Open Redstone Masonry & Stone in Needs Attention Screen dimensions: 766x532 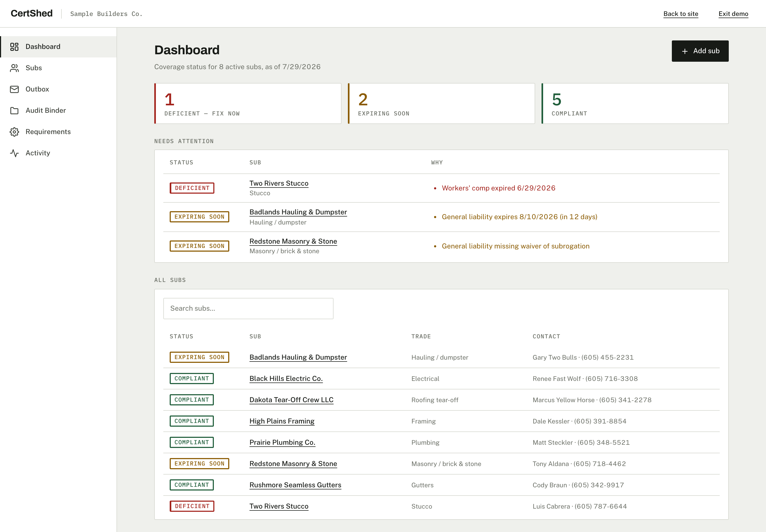pos(293,241)
